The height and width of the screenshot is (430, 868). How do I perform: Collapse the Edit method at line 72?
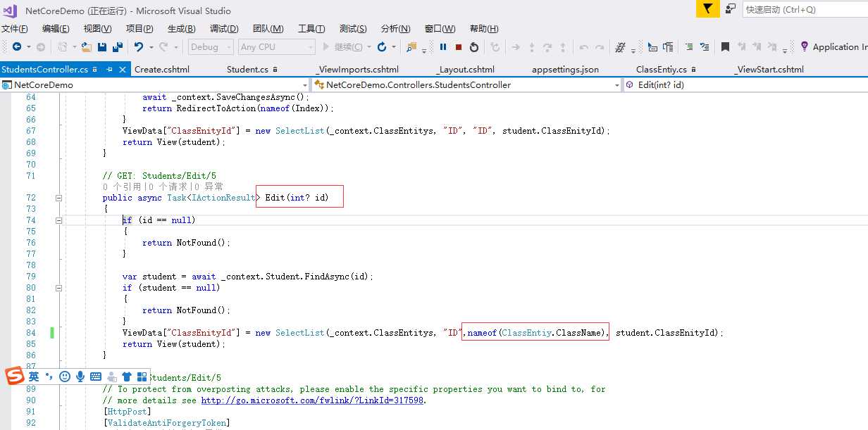click(59, 198)
